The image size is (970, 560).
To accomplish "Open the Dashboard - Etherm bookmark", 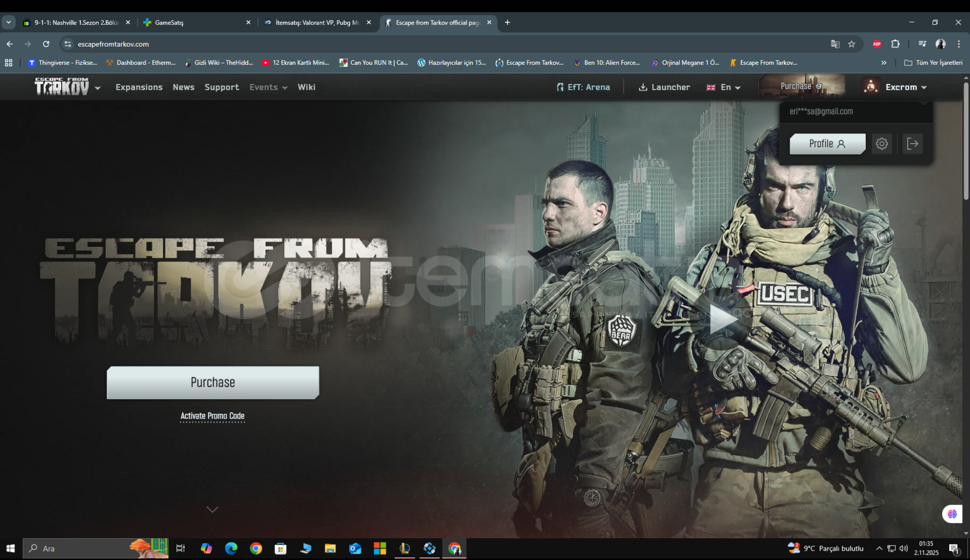I will pos(141,63).
